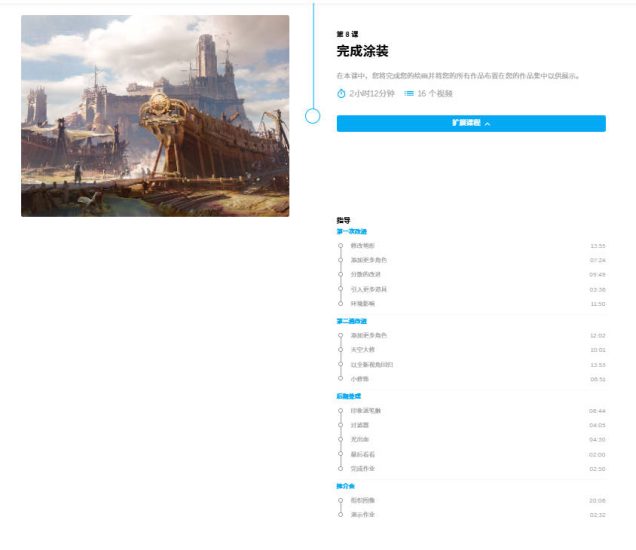Click the circle marker beside 环境影响

(x=340, y=303)
